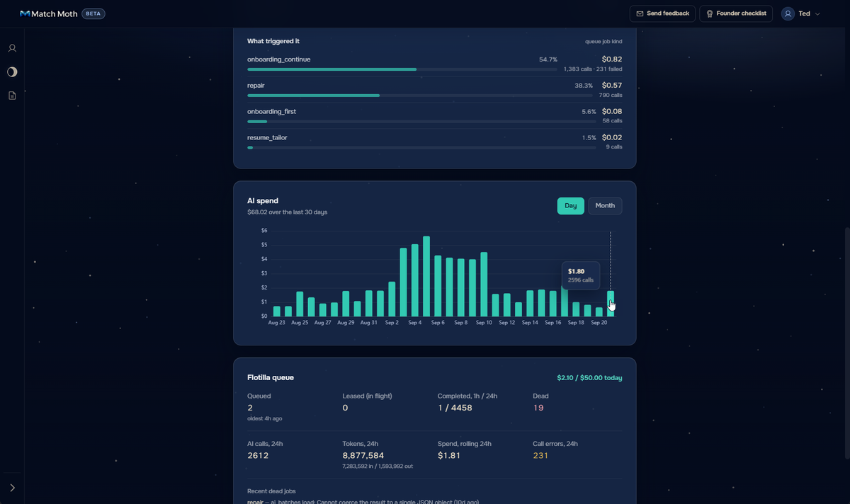Click the Match Moth logo

click(x=48, y=13)
